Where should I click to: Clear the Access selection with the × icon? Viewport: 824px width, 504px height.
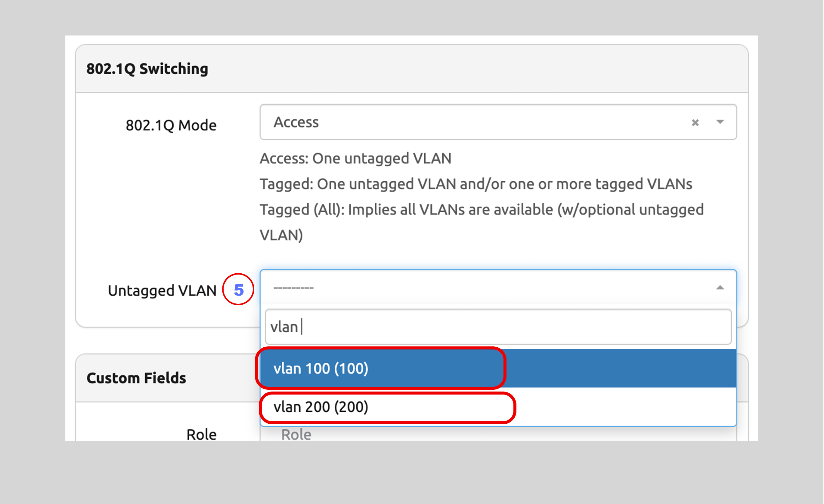(695, 122)
